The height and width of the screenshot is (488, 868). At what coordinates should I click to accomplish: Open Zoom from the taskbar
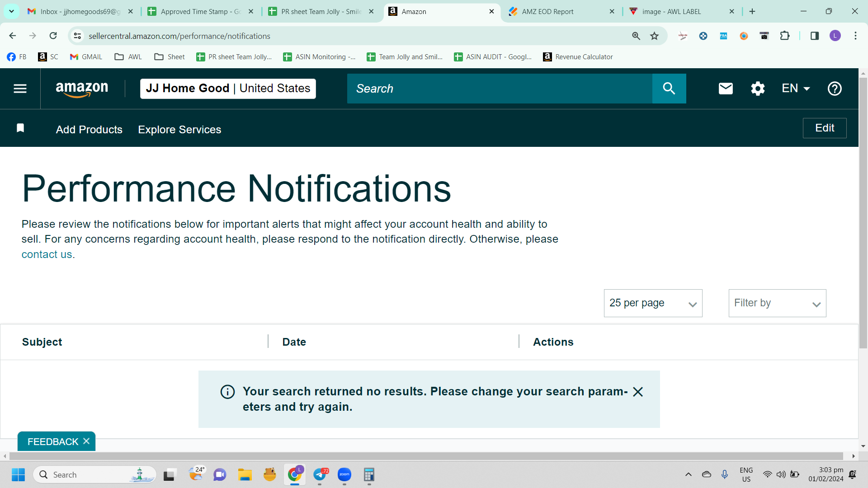pyautogui.click(x=344, y=474)
